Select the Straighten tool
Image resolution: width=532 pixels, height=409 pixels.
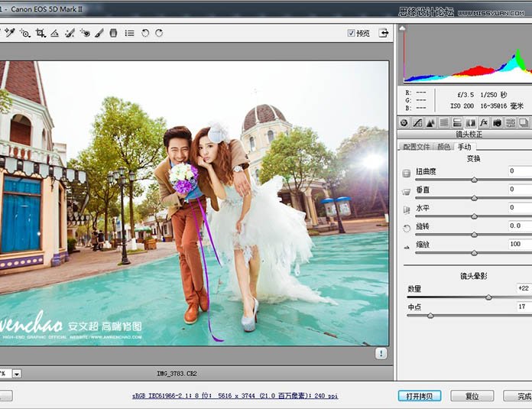(x=54, y=34)
